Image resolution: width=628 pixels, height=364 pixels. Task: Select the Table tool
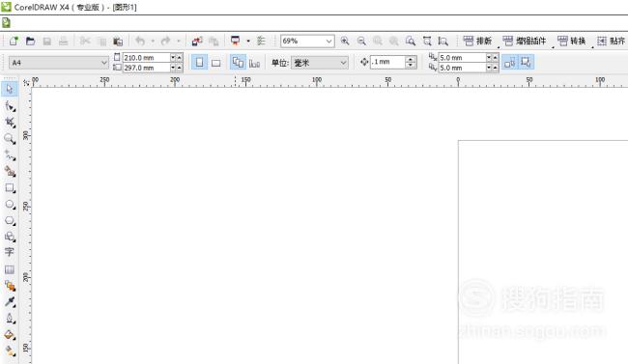(x=10, y=269)
